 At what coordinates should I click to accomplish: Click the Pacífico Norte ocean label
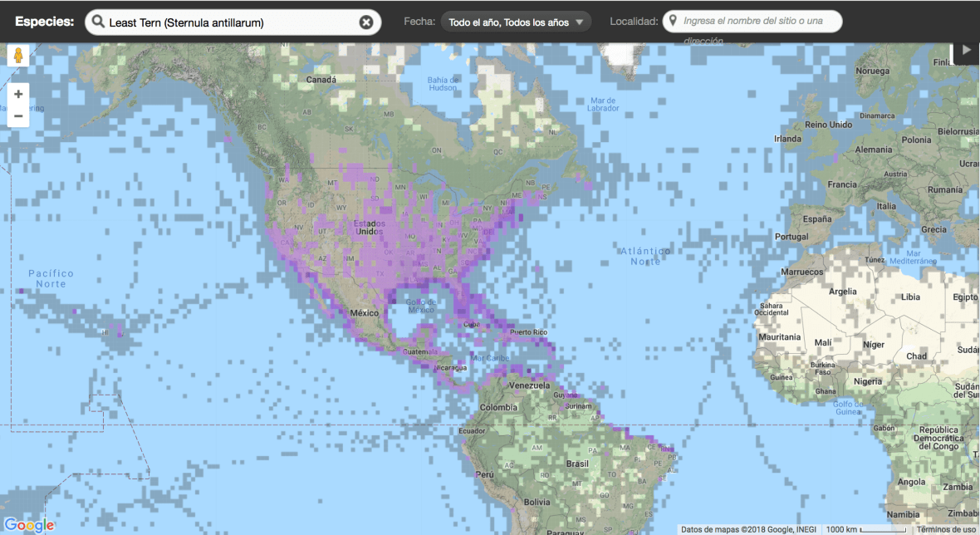51,279
